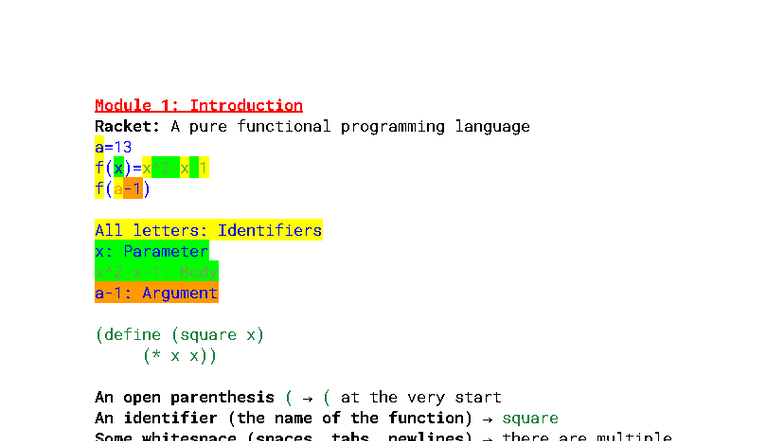Click the green word 'square' after the arrow
The width and height of the screenshot is (784, 441).
[530, 418]
